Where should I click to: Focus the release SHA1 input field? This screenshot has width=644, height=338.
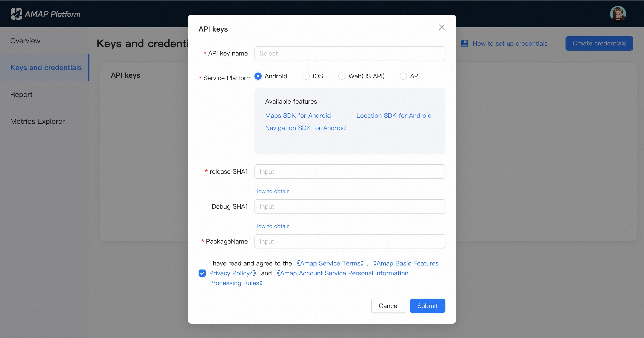point(350,171)
